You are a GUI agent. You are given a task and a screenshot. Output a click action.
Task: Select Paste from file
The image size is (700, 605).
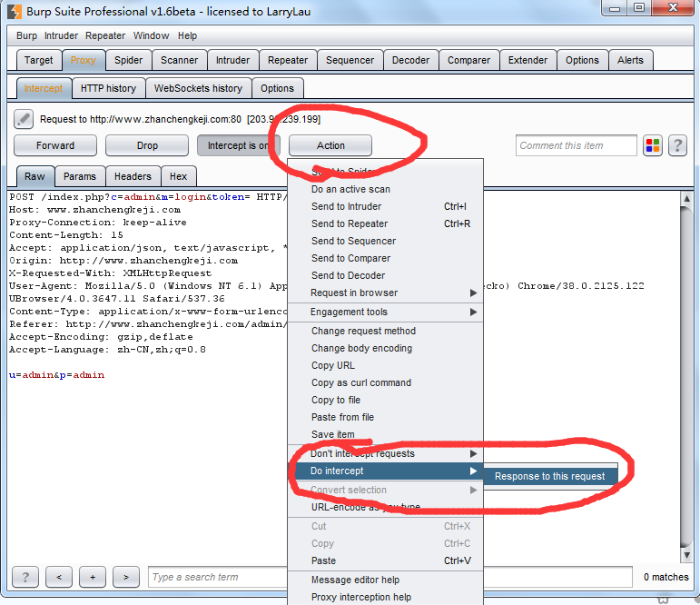[386, 417]
